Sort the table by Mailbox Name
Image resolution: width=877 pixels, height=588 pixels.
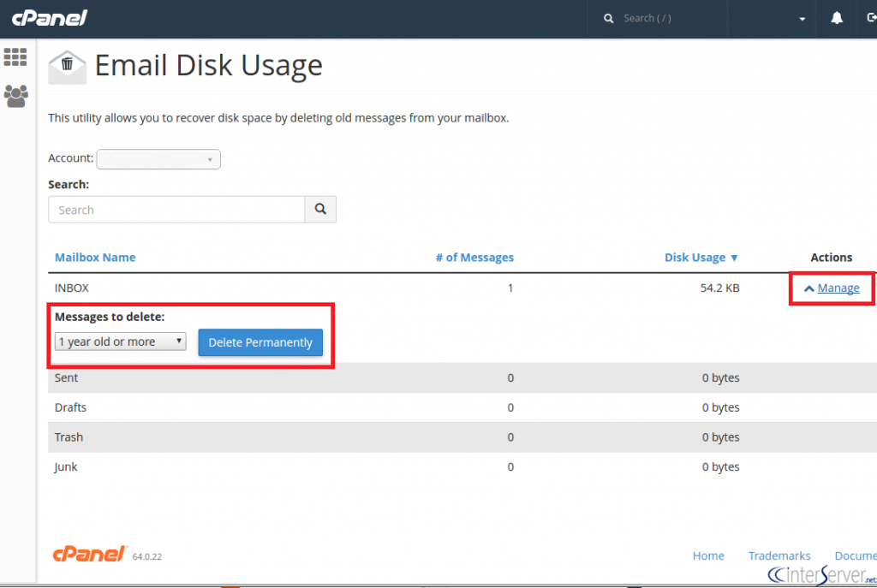[95, 257]
